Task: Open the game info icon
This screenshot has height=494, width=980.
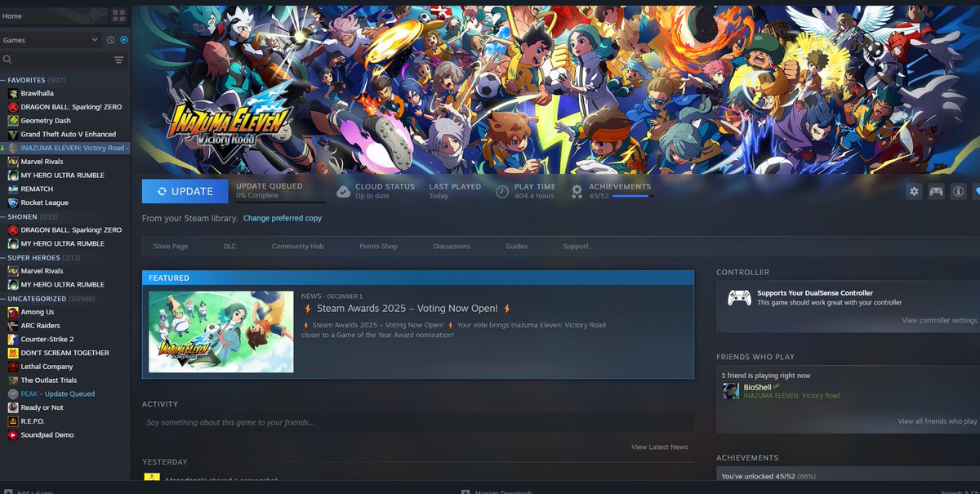Action: (x=959, y=191)
